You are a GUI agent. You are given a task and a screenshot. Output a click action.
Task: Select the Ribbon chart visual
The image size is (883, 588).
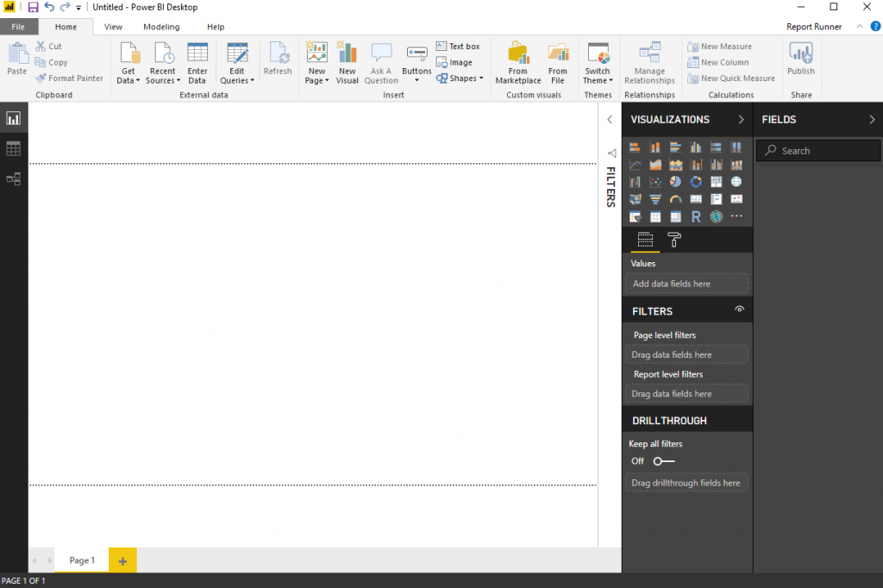736,165
